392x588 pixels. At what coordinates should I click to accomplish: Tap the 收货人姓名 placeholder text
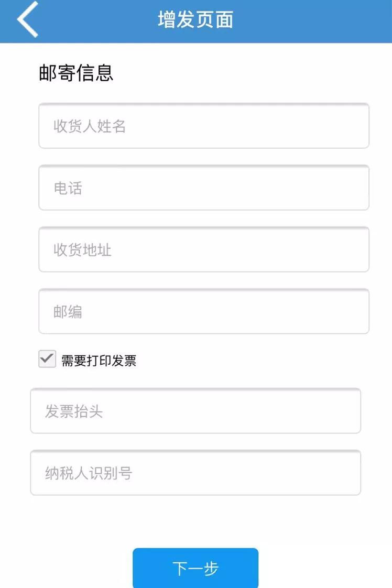click(89, 126)
